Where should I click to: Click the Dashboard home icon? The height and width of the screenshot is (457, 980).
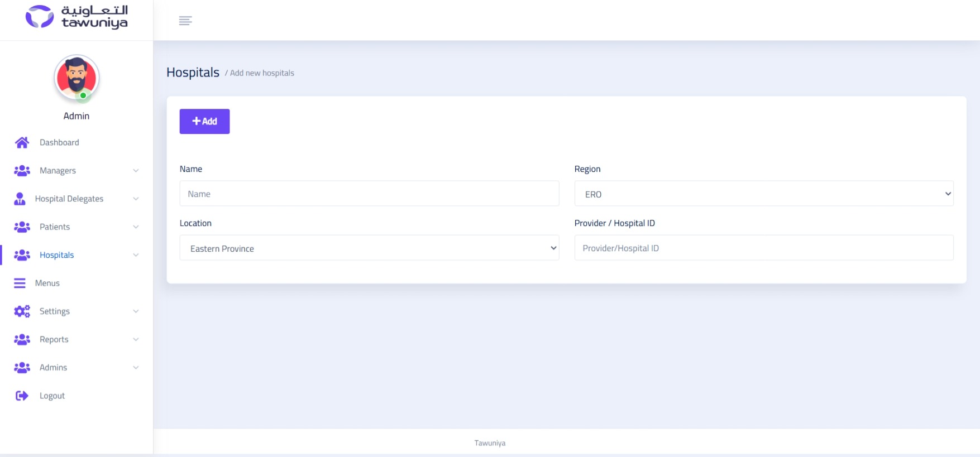coord(22,143)
